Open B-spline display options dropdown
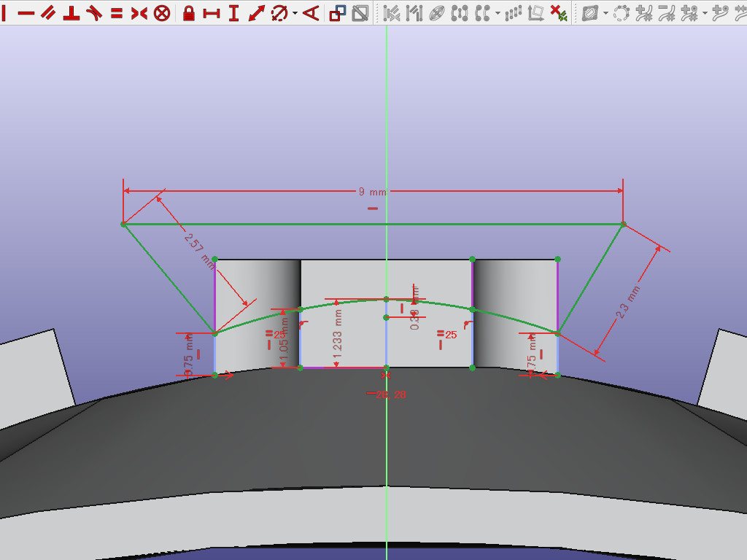Screen dimensions: 747x560 click(x=605, y=14)
